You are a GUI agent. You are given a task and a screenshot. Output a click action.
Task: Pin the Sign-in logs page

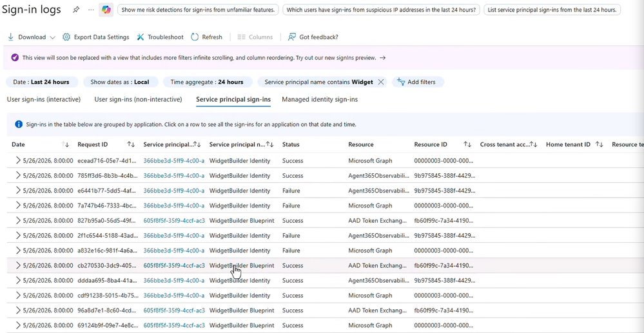coord(76,10)
